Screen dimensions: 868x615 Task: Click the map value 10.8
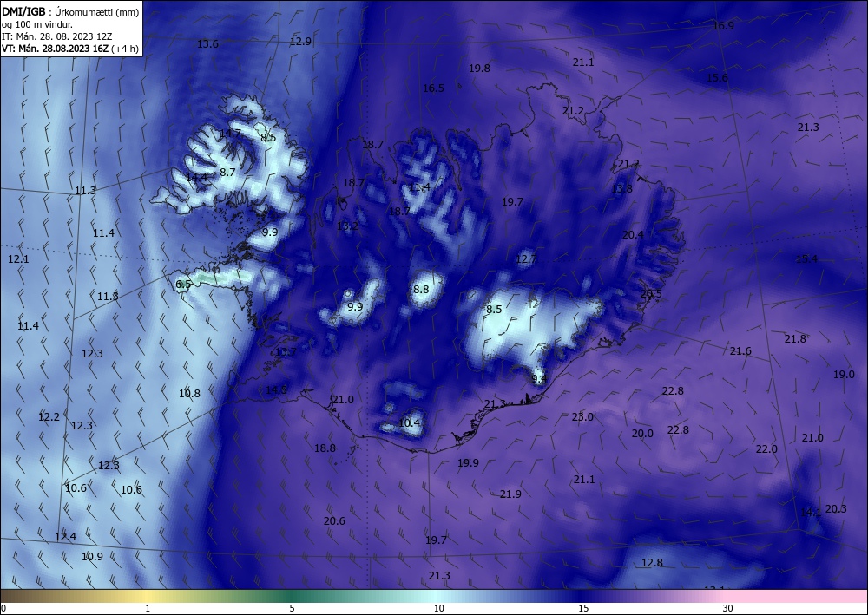coord(189,394)
